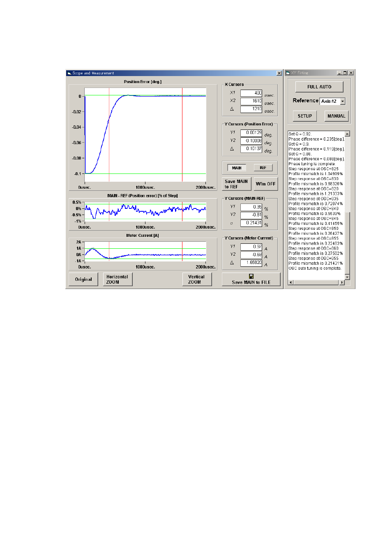Minimize the XY Fitting window

point(339,73)
